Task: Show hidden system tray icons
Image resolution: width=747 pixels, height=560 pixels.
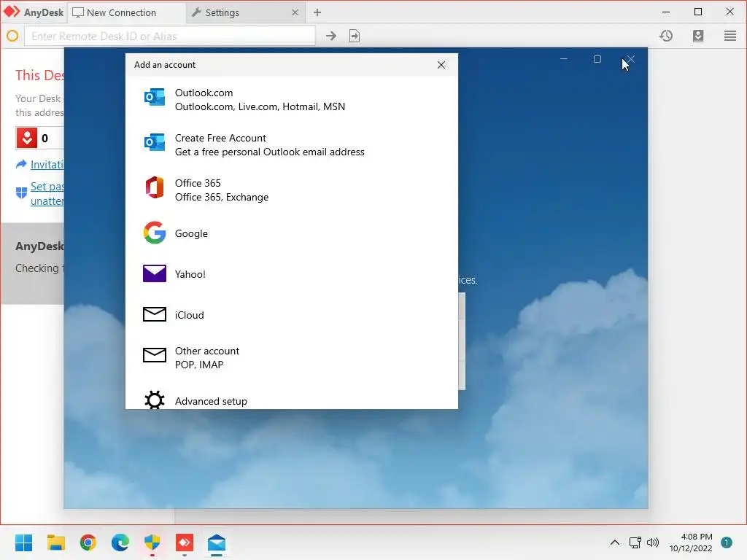Action: 614,542
